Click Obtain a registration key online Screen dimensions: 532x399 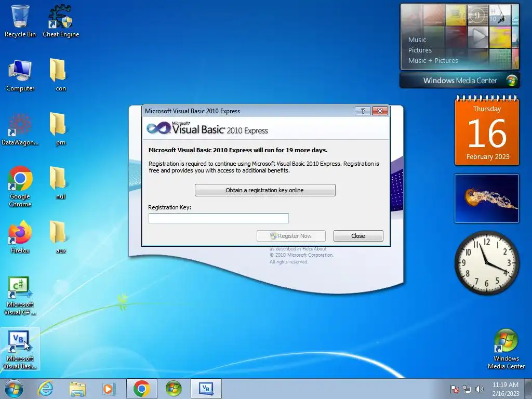coord(265,190)
